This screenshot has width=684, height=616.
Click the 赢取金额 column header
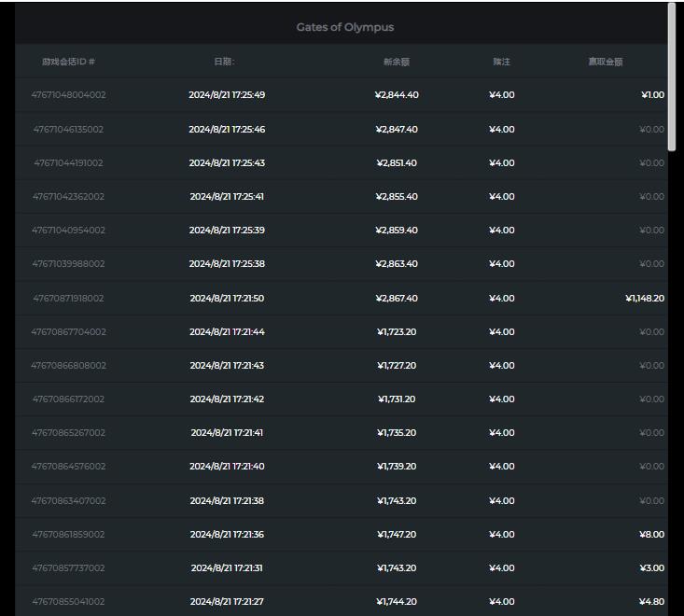point(605,62)
